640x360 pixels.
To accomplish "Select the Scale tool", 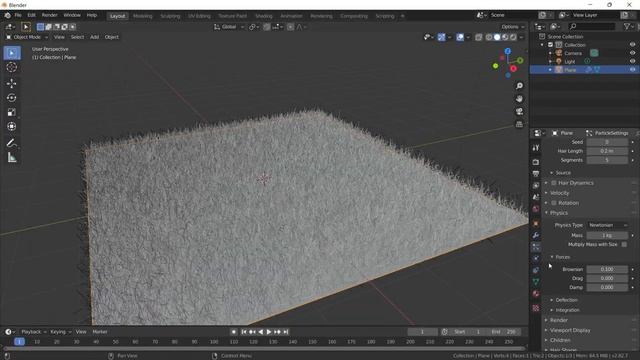I will point(12,112).
